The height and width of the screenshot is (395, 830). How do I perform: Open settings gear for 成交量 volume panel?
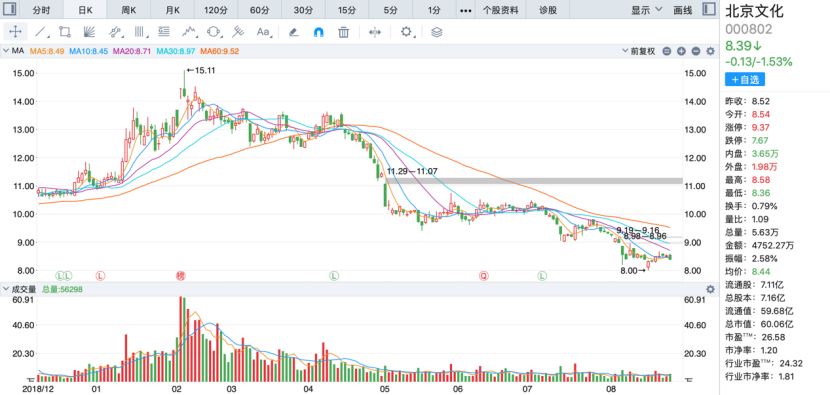click(710, 289)
